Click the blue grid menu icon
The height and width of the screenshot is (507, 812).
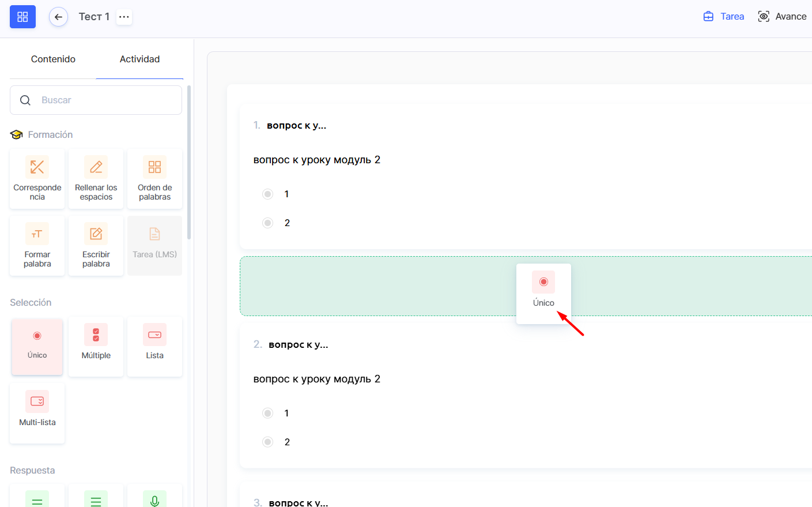point(22,17)
